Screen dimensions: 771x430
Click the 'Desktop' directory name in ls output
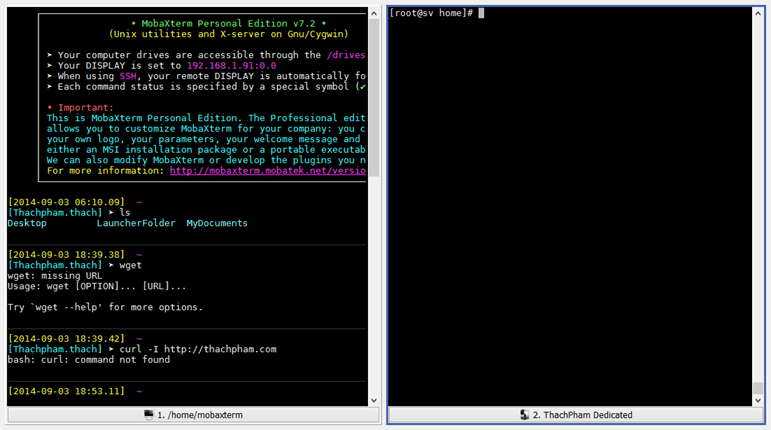click(x=27, y=223)
